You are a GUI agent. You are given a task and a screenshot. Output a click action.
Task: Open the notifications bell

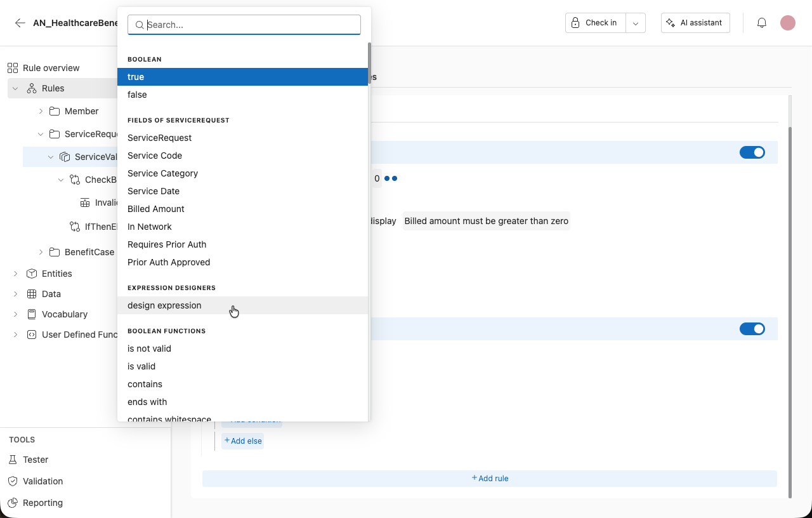click(x=762, y=23)
